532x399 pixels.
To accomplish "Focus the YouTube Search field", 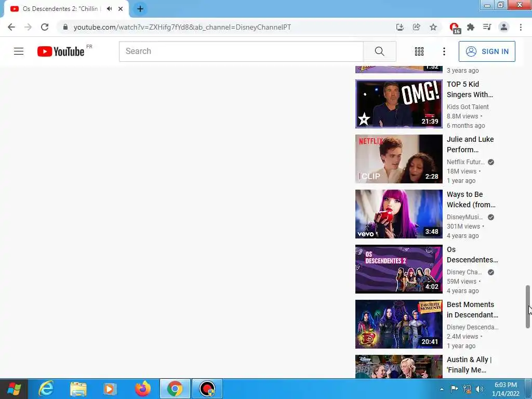I will tap(241, 51).
